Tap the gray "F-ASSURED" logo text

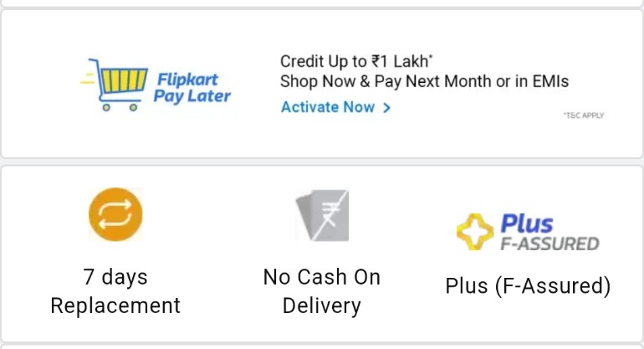(x=550, y=244)
